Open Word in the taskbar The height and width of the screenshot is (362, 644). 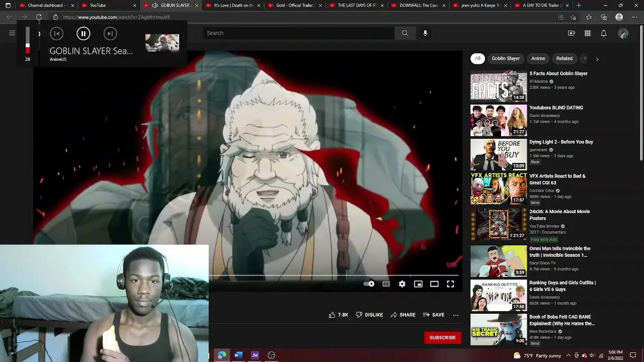click(x=238, y=355)
